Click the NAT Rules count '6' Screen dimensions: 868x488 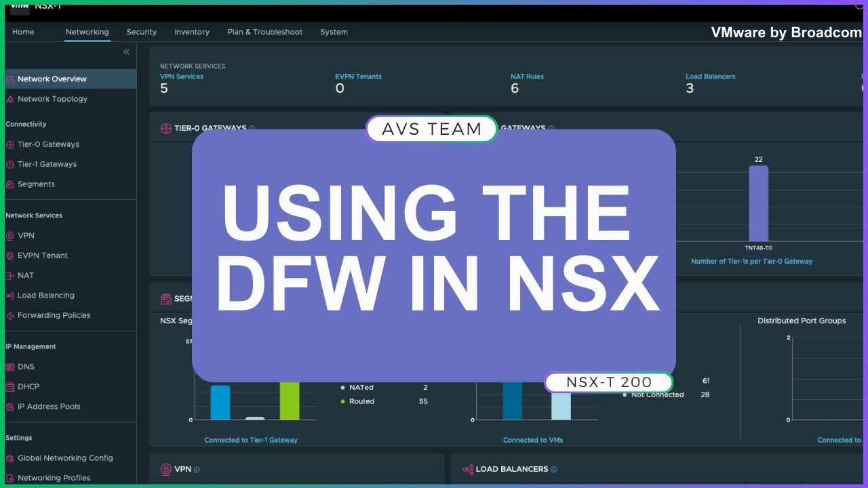[515, 89]
